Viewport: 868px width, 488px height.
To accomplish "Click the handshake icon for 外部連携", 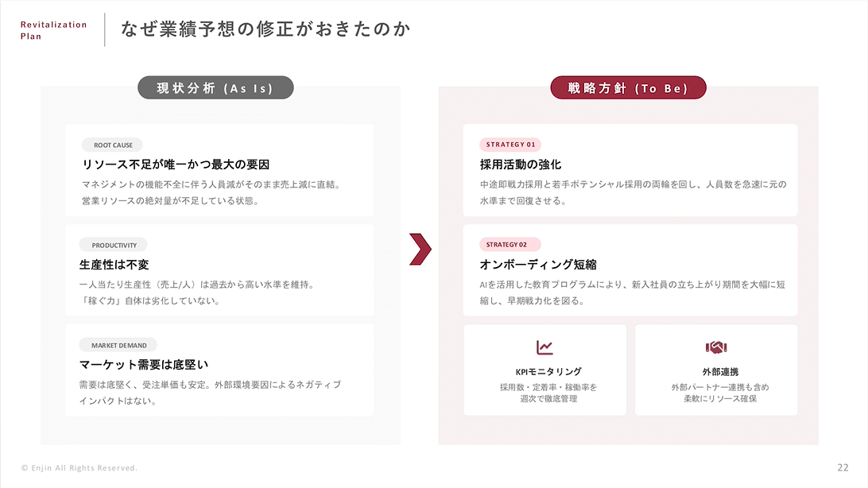I will [x=716, y=347].
